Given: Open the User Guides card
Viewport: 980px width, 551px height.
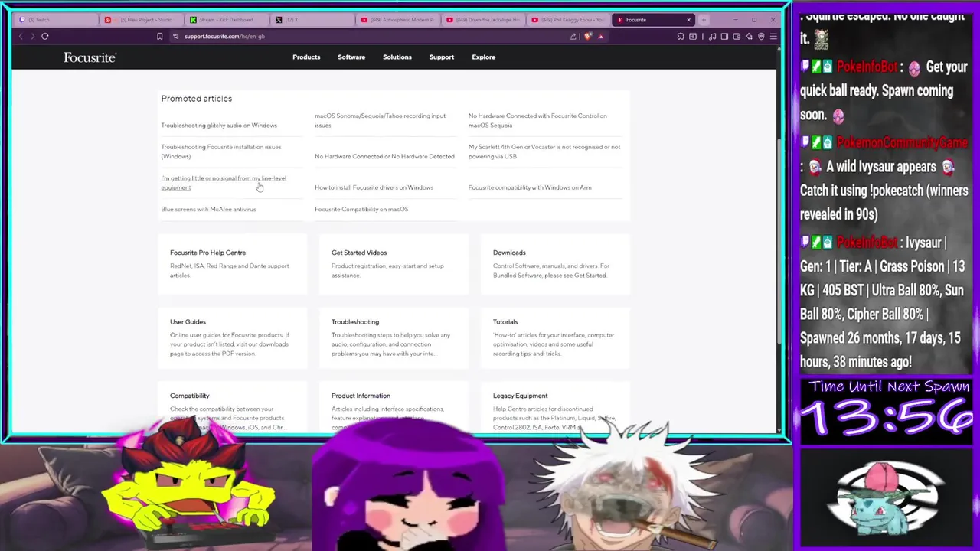Looking at the screenshot, I should click(232, 337).
